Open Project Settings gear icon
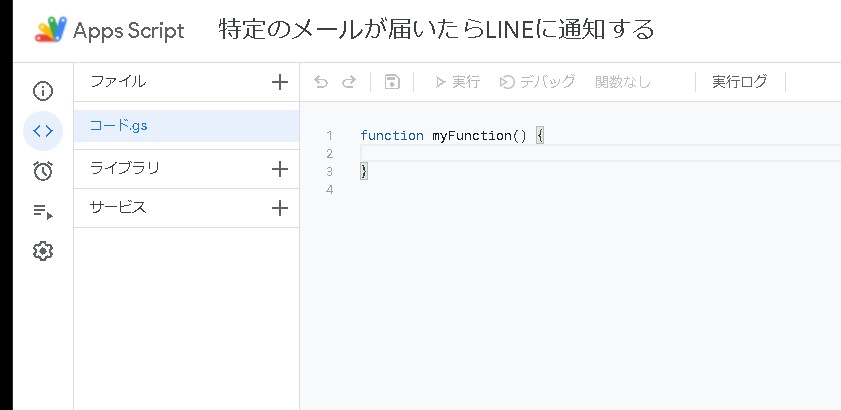This screenshot has height=410, width=841. [x=42, y=251]
